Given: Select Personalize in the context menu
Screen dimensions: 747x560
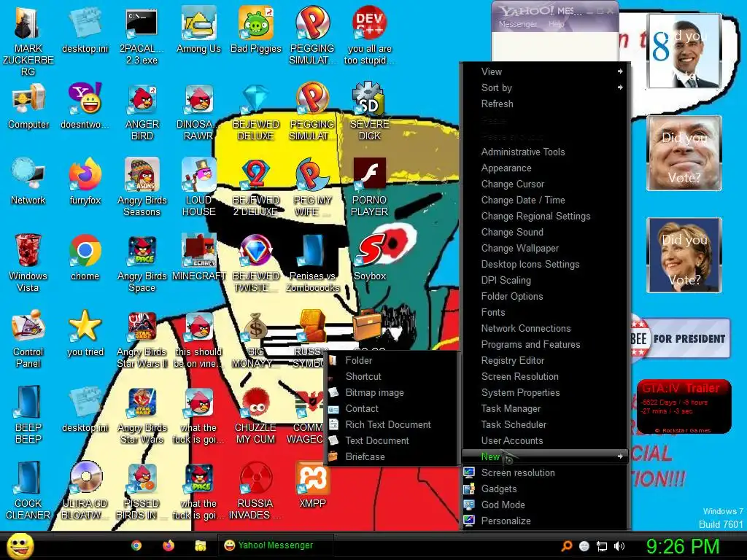Looking at the screenshot, I should click(x=545, y=521).
